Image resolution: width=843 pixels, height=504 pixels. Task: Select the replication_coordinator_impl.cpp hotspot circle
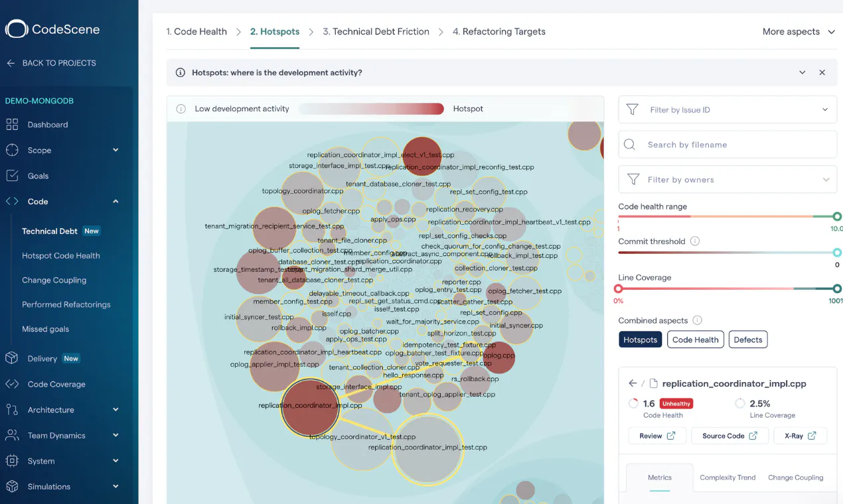310,407
